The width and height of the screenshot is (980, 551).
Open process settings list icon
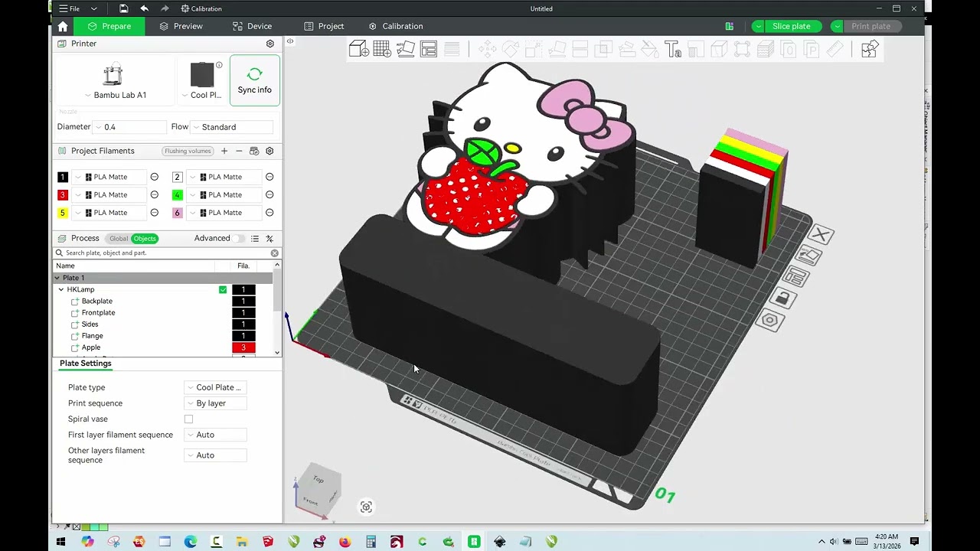pyautogui.click(x=255, y=239)
